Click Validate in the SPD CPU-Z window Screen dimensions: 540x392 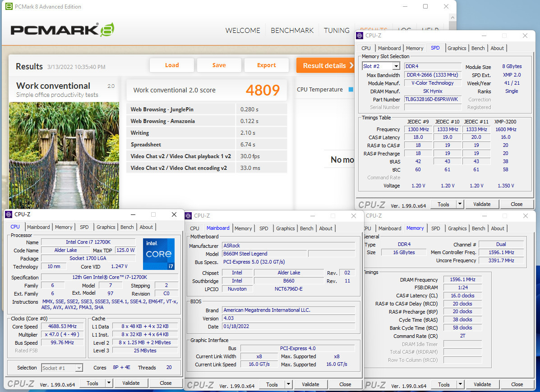[x=481, y=204]
